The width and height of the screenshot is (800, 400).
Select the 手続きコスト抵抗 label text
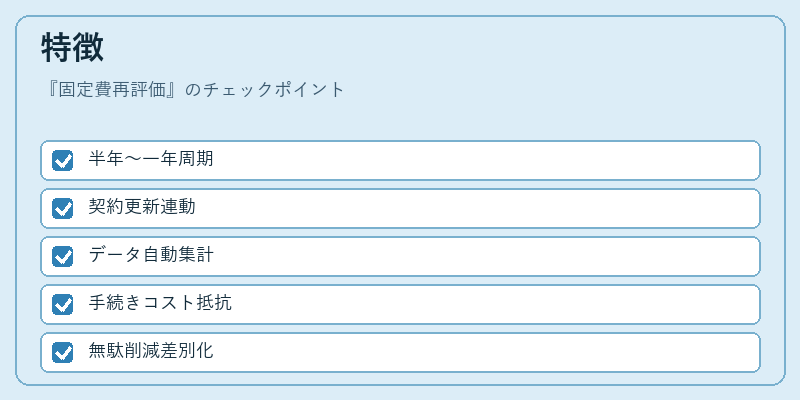[x=160, y=303]
